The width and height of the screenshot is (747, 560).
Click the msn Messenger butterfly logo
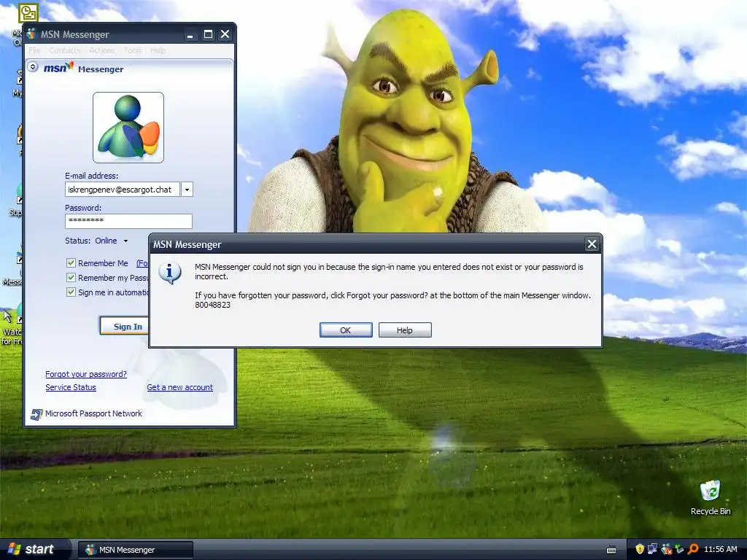click(59, 68)
